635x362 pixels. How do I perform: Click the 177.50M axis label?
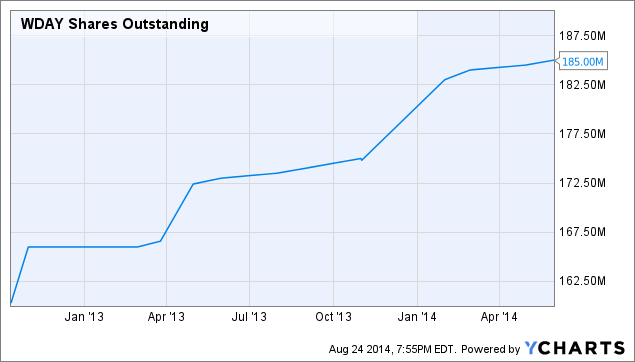click(582, 134)
